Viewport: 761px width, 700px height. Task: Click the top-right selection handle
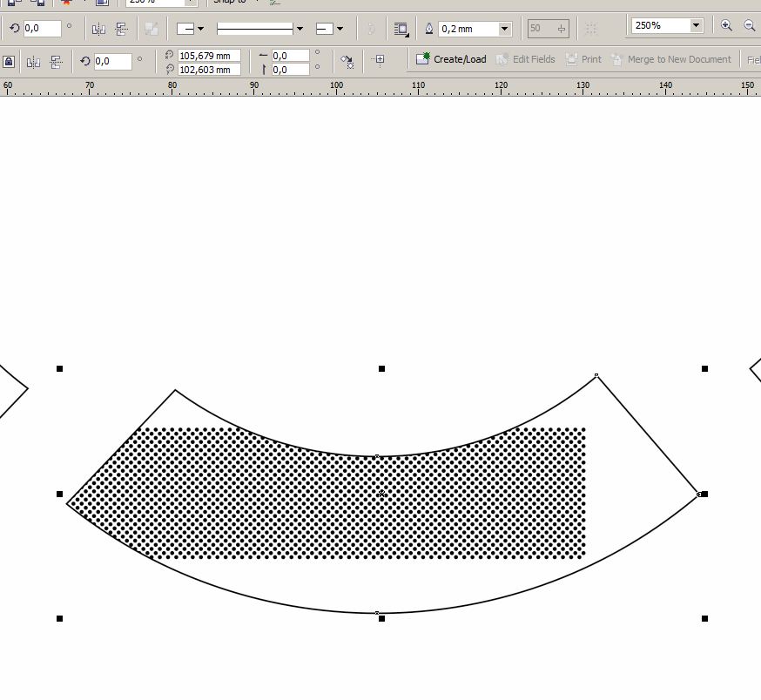pos(704,369)
